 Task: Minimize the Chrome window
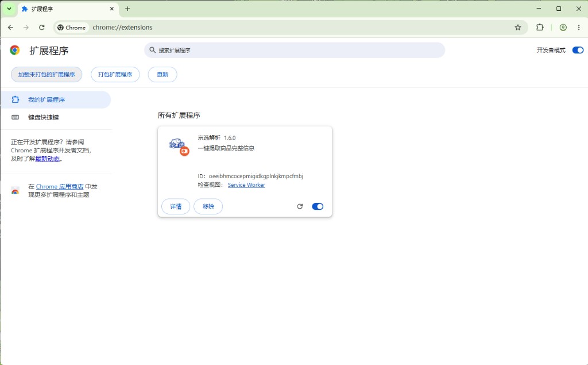coord(539,9)
